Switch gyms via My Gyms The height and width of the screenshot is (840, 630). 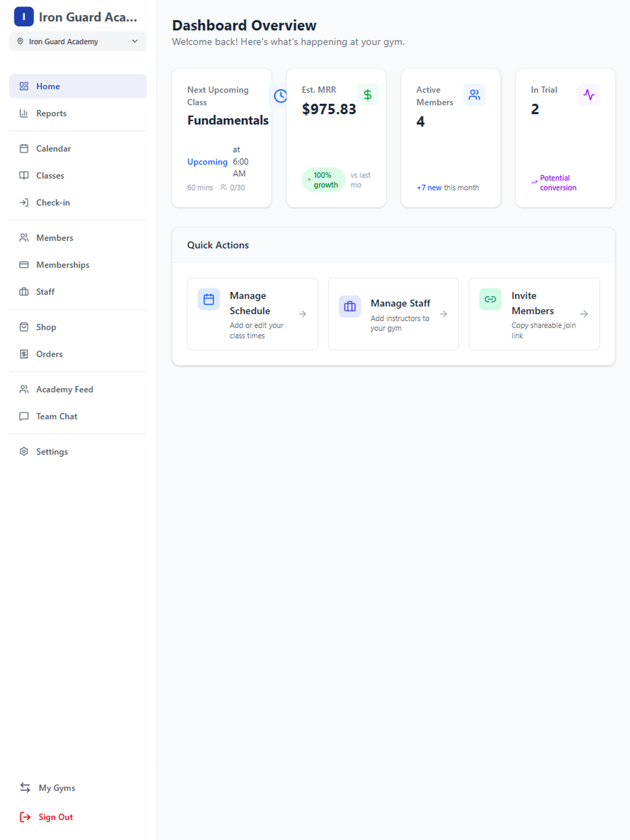[78, 788]
